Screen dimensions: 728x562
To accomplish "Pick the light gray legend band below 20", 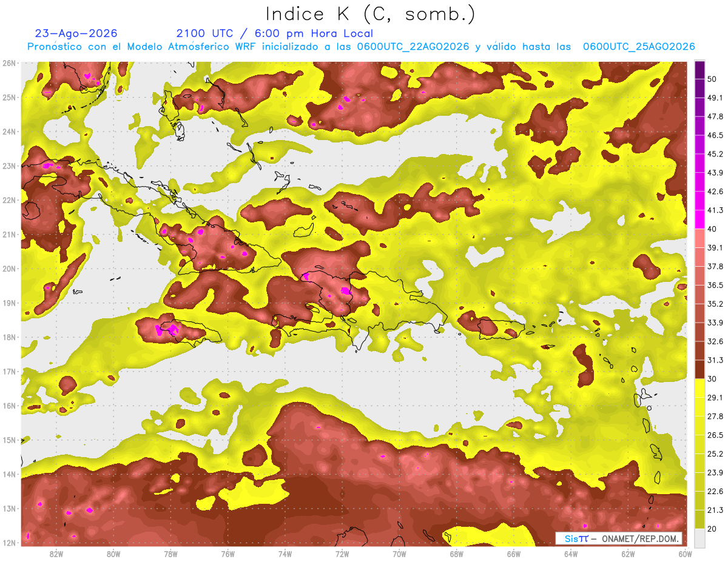I will tap(699, 538).
